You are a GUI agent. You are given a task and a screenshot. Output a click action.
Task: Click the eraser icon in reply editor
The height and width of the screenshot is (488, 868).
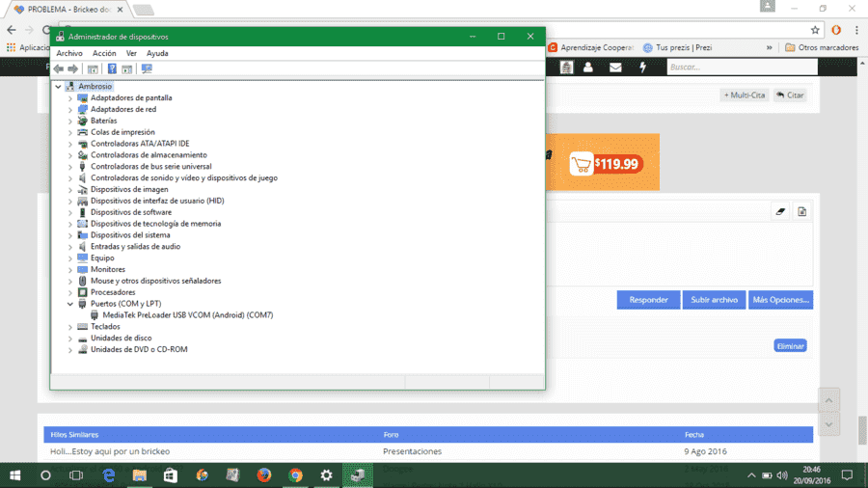[780, 211]
